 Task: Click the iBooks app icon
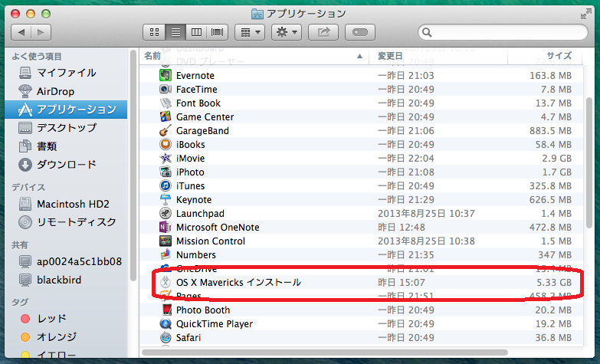point(166,144)
